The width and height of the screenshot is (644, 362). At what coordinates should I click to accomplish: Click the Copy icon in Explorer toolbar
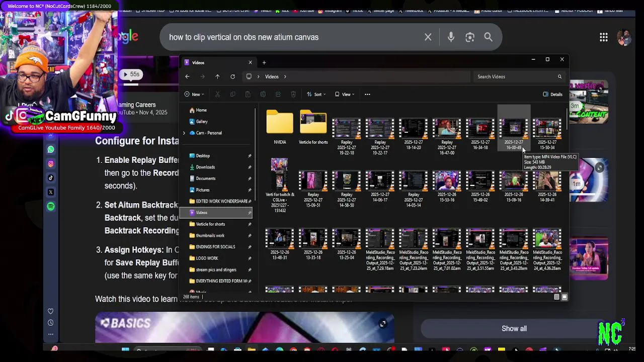[x=232, y=94]
